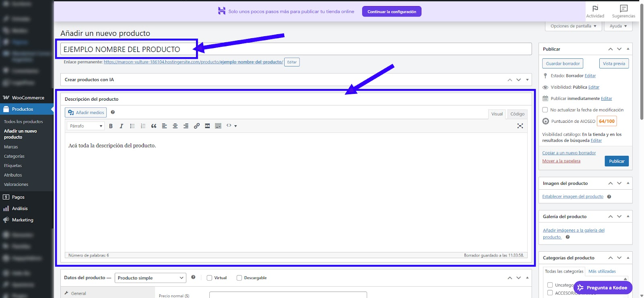Enable the Virtual product checkbox
This screenshot has height=298, width=644.
(x=209, y=278)
